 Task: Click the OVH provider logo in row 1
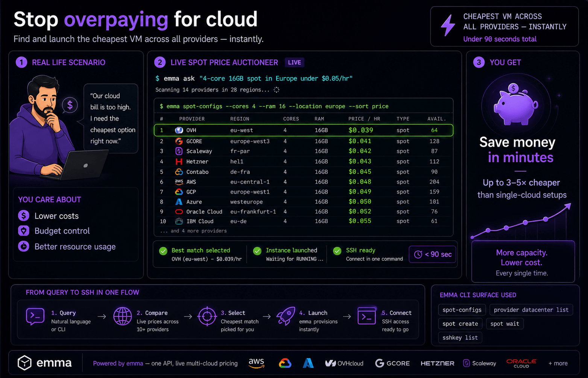pyautogui.click(x=179, y=130)
